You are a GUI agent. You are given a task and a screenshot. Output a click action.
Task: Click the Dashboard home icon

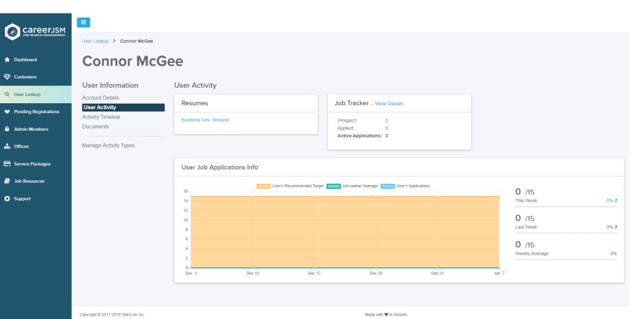7,60
